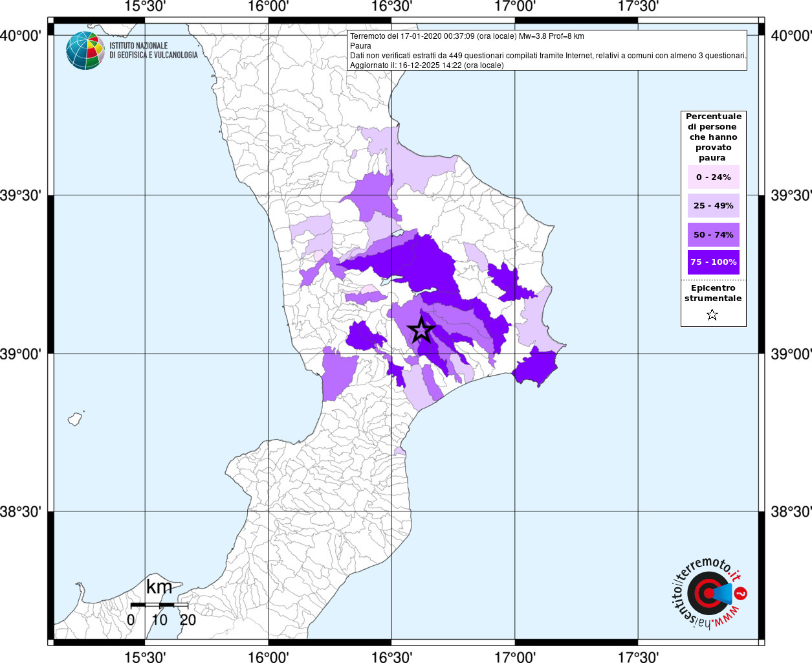The height and width of the screenshot is (663, 812).
Task: Click the epicenter star on the map
Action: point(421,330)
